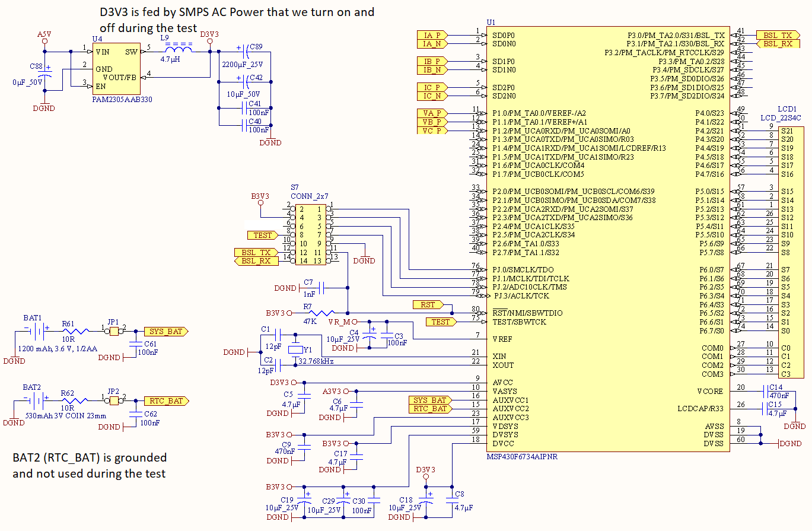
Task: Select the VREF pin label
Action: pyautogui.click(x=502, y=339)
